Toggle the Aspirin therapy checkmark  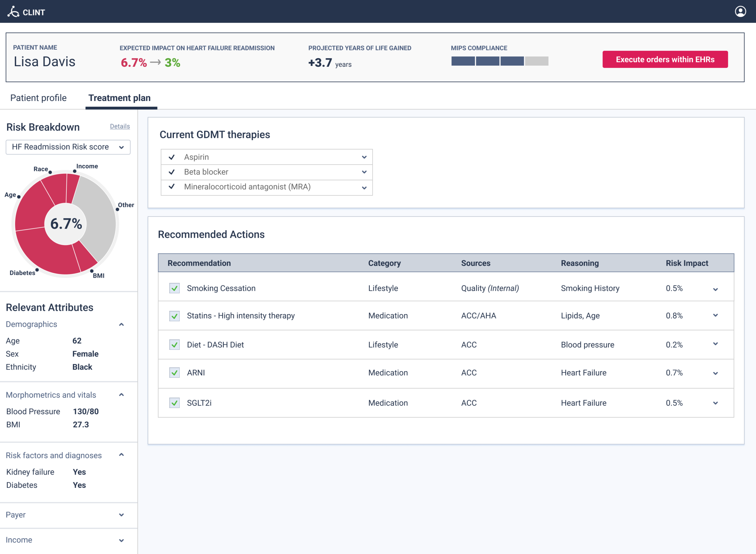[172, 157]
